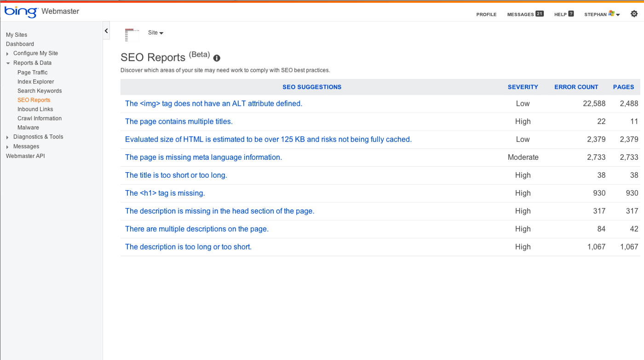
Task: Sort by the Error Count column header
Action: click(x=576, y=87)
